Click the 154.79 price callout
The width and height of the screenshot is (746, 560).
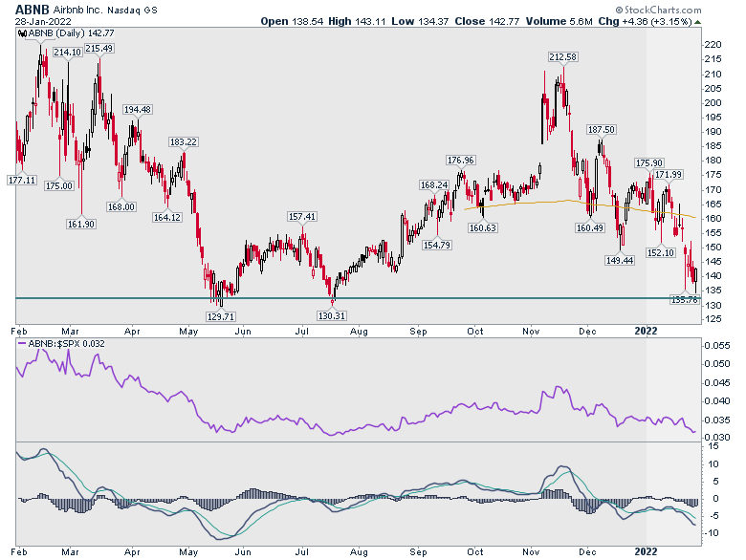437,245
